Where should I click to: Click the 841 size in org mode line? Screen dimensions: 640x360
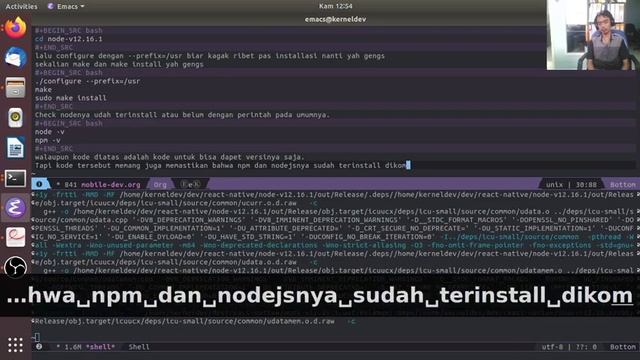pyautogui.click(x=71, y=184)
